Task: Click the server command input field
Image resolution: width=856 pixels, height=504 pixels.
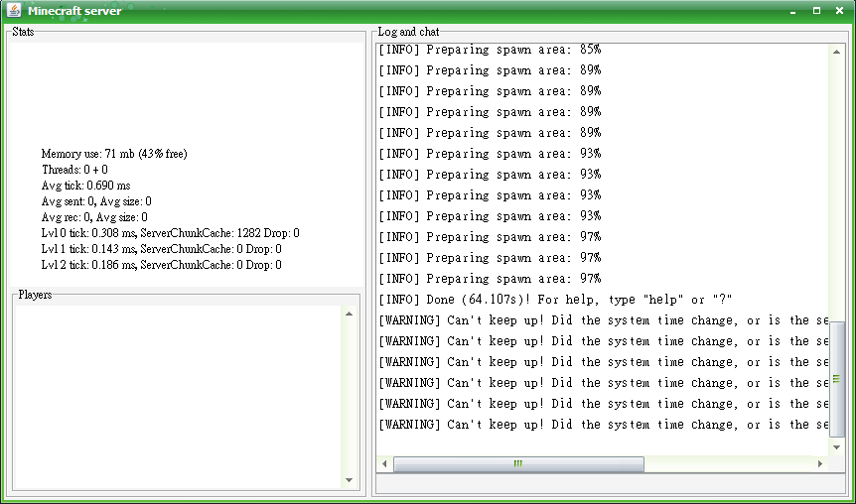Action: pos(611,483)
